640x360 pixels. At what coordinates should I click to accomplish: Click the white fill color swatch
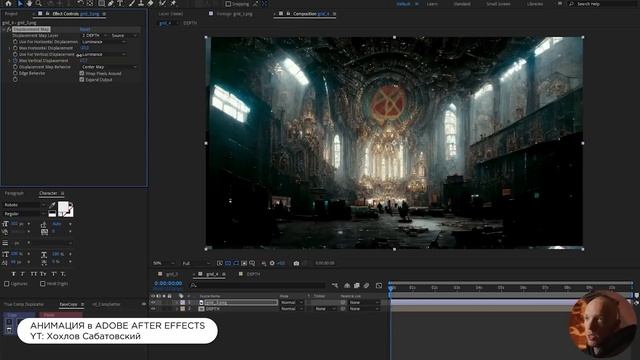[64, 208]
